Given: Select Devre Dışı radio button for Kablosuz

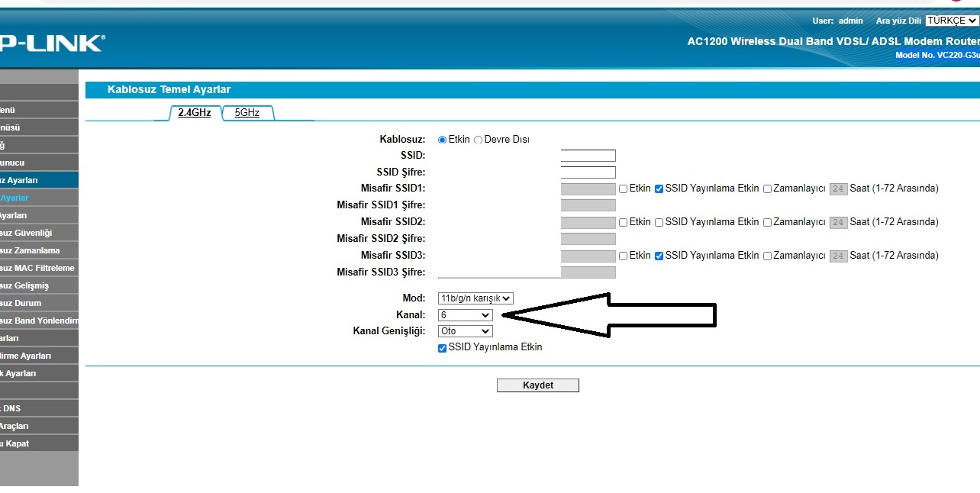Looking at the screenshot, I should [479, 140].
